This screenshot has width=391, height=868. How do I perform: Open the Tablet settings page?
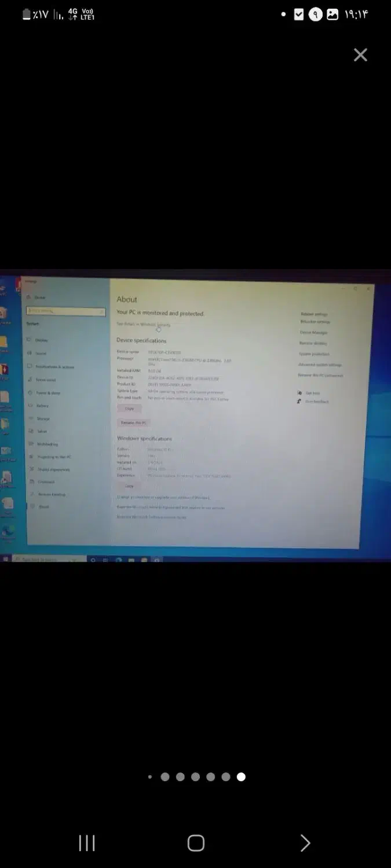[x=38, y=431]
